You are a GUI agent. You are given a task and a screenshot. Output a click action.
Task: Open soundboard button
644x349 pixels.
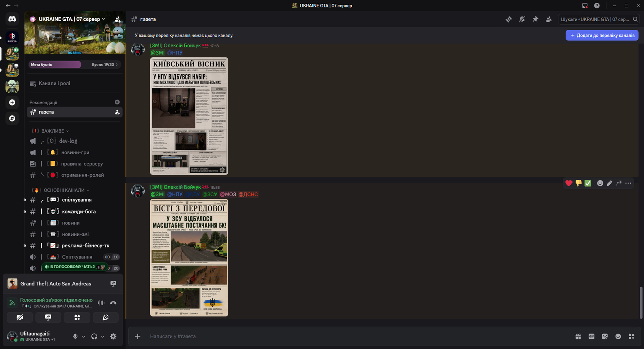106,317
